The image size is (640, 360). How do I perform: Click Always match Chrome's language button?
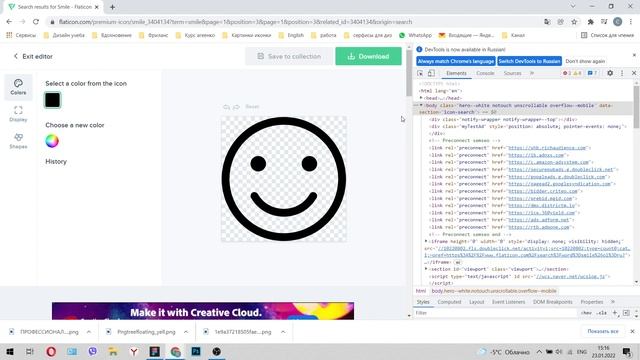pos(456,61)
